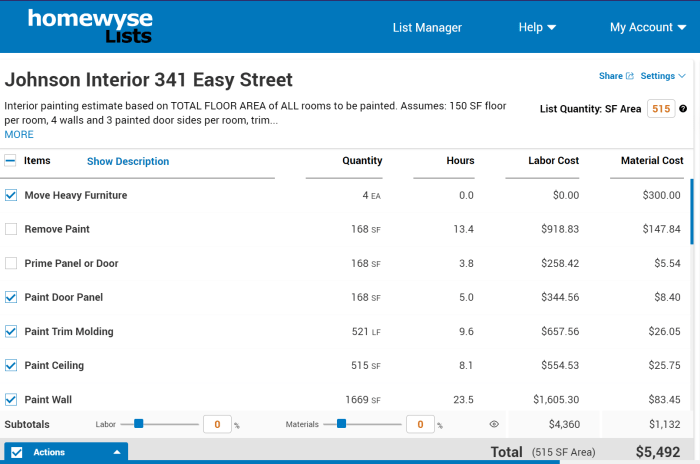Click the 4 EA quantity value

click(371, 195)
